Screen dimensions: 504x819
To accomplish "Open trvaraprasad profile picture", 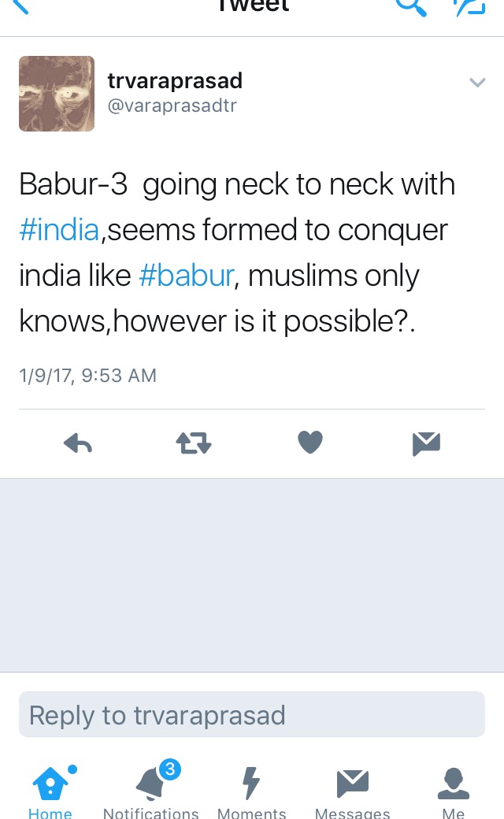I will [57, 94].
